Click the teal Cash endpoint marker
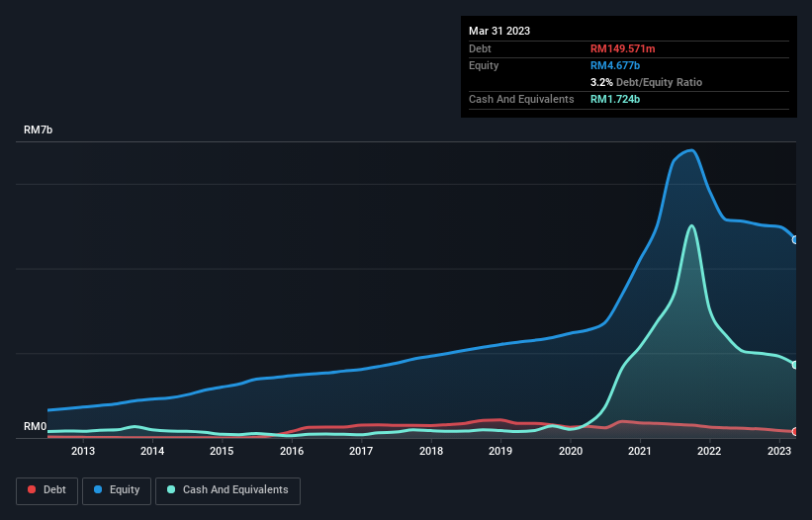Screen dimensions: 812x520 coord(795,365)
